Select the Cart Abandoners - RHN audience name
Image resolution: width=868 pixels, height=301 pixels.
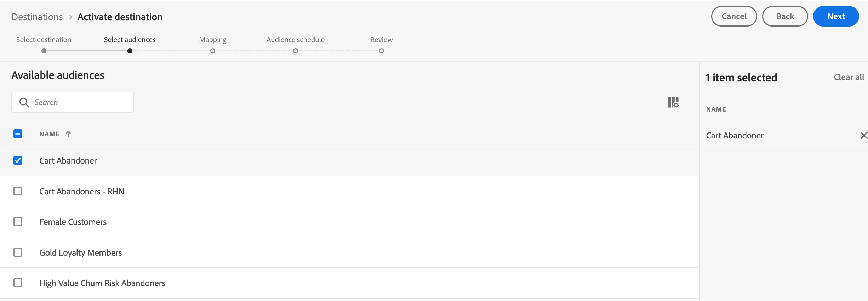click(x=82, y=191)
